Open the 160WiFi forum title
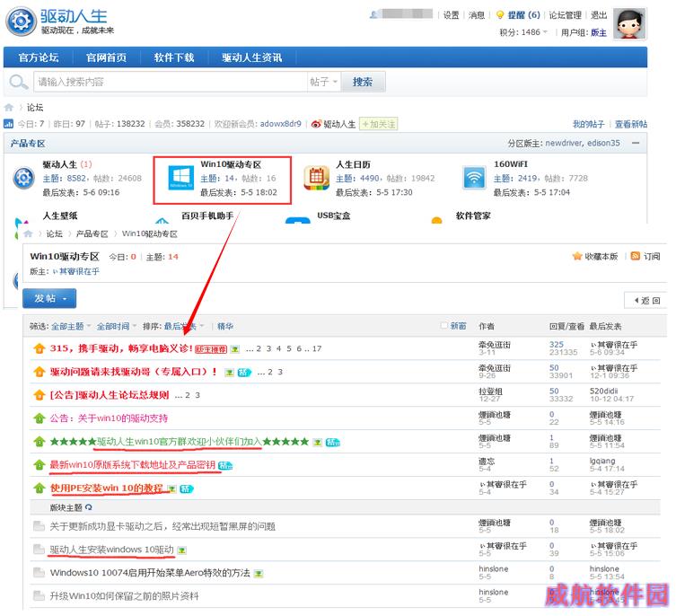This screenshot has height=616, width=676. click(511, 164)
